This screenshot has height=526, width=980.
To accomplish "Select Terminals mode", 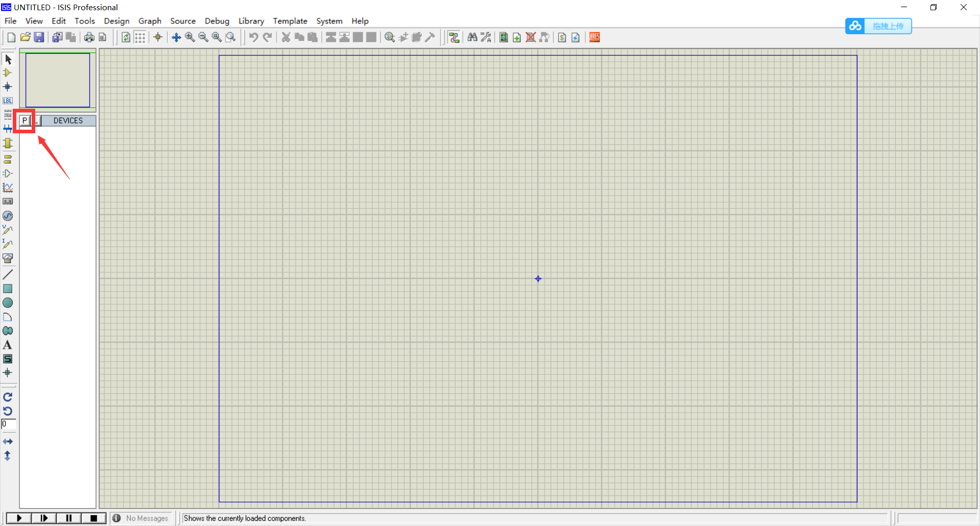I will [8, 159].
